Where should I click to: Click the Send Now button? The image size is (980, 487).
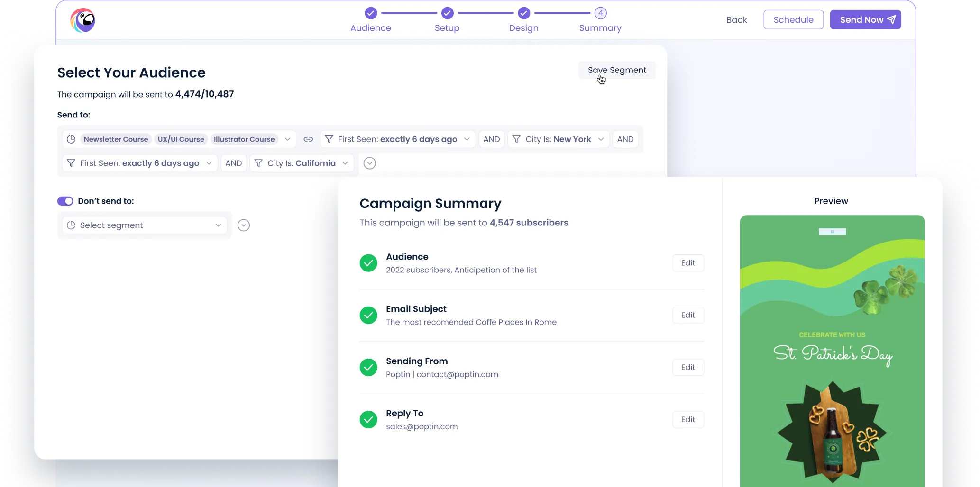pyautogui.click(x=866, y=20)
